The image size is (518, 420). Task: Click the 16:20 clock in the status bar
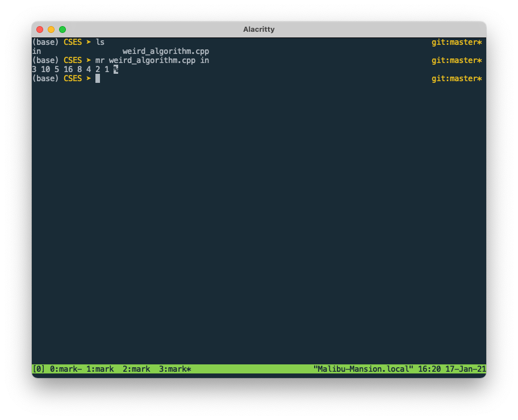432,368
